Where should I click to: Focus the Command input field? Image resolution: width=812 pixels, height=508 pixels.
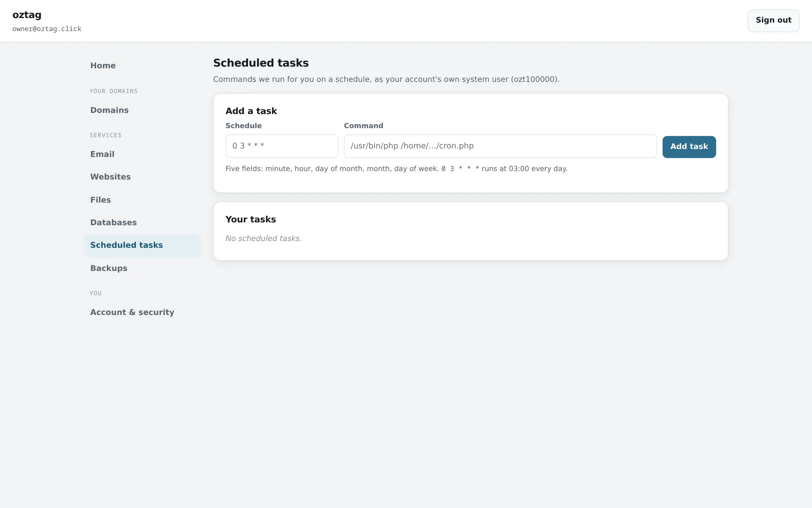pyautogui.click(x=500, y=146)
